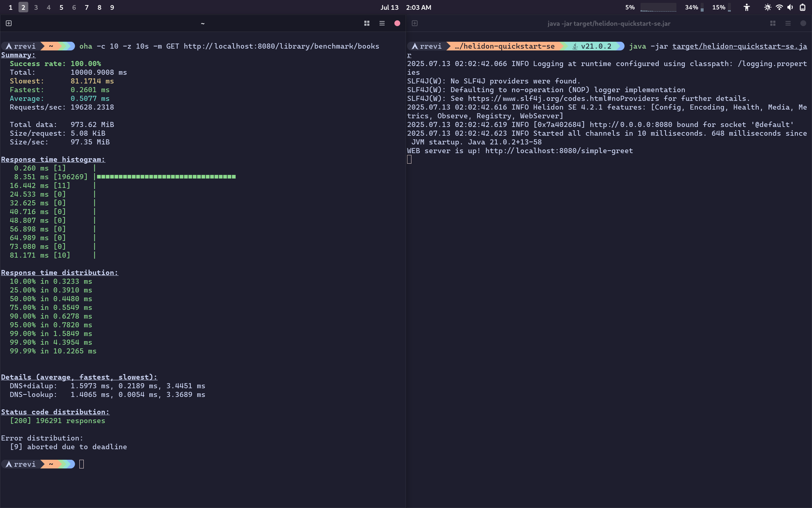Click the 'Response time histogram:' heading
Viewport: 812px width, 508px height.
coord(53,160)
